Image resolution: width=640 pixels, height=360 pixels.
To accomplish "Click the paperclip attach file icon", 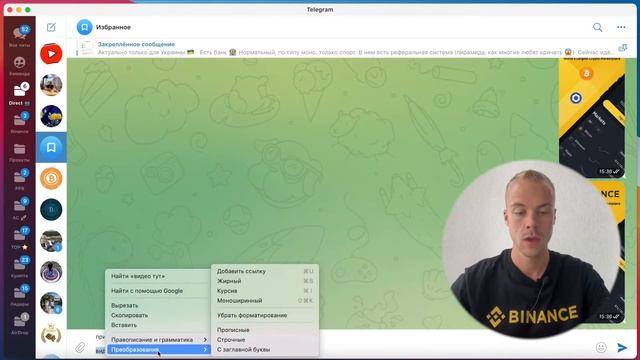I will click(x=80, y=347).
